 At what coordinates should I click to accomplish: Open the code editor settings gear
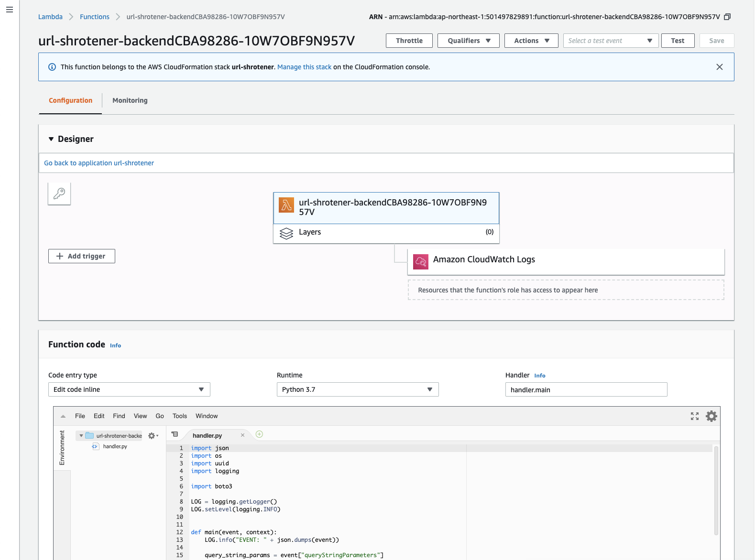(711, 416)
